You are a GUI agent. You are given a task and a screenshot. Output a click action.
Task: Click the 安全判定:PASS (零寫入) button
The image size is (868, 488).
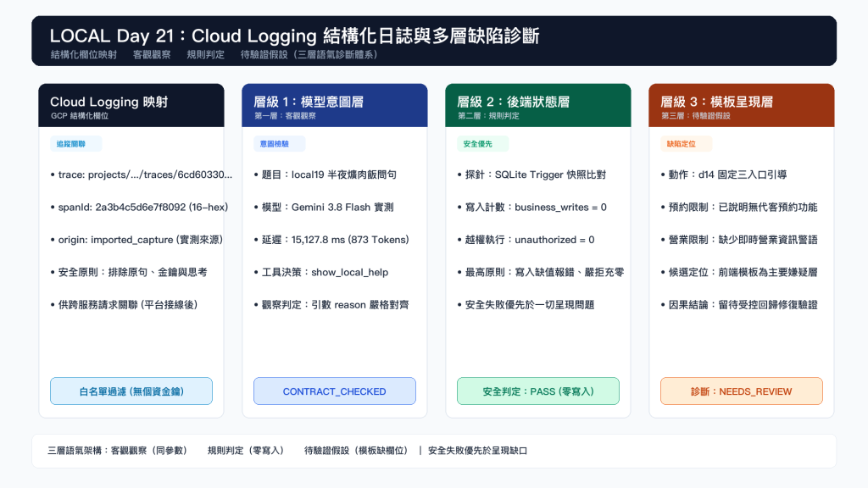pos(538,391)
